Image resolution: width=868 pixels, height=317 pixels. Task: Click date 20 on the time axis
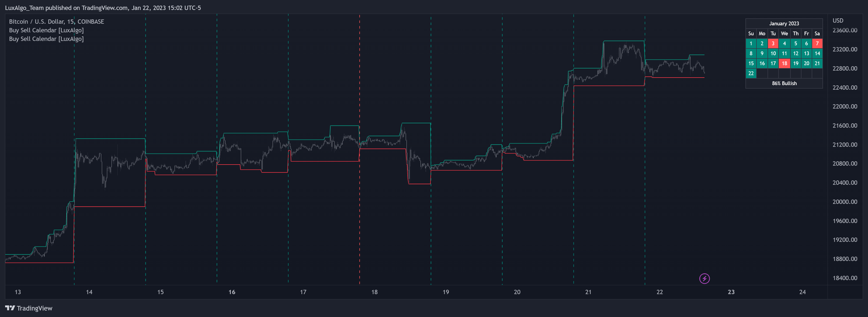[517, 292]
